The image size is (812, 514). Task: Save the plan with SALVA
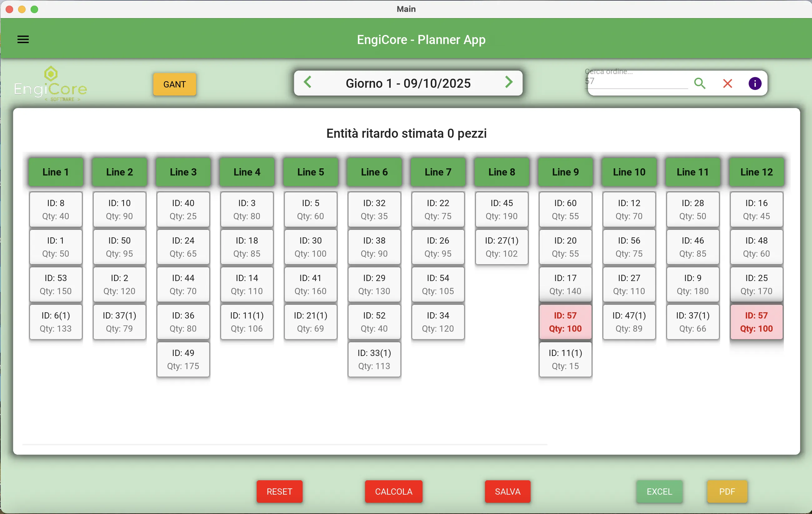click(x=507, y=492)
